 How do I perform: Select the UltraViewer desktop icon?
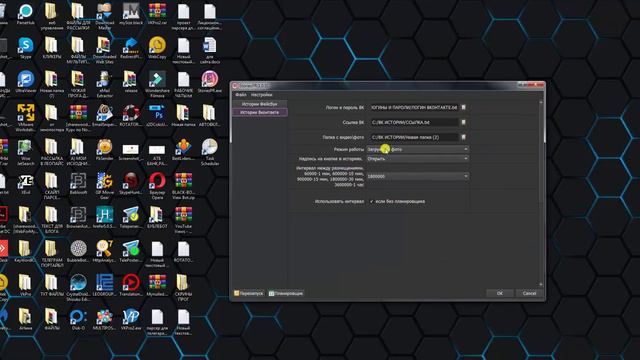[25, 82]
